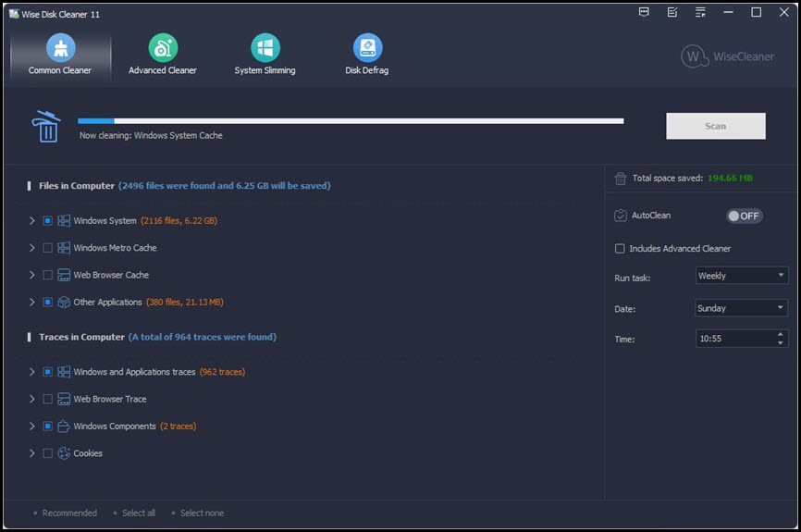Toggle Windows and Applications traces checkbox
Screen dimensions: 801x532
click(47, 372)
